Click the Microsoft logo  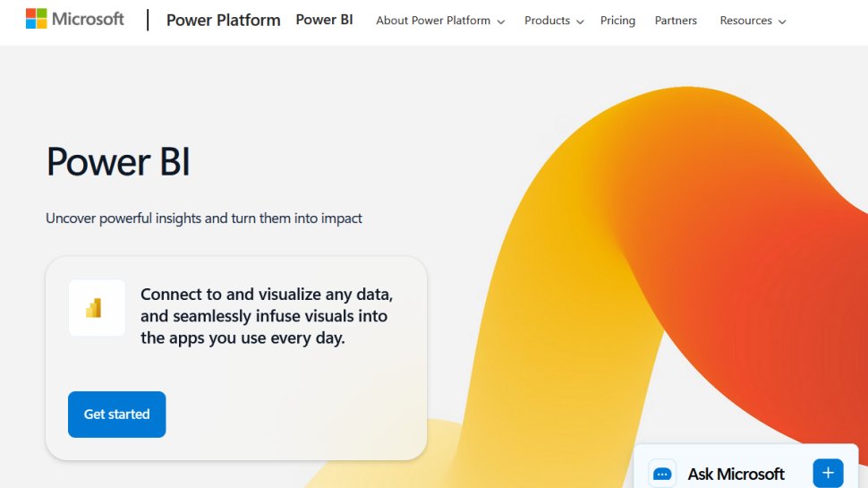[x=75, y=20]
